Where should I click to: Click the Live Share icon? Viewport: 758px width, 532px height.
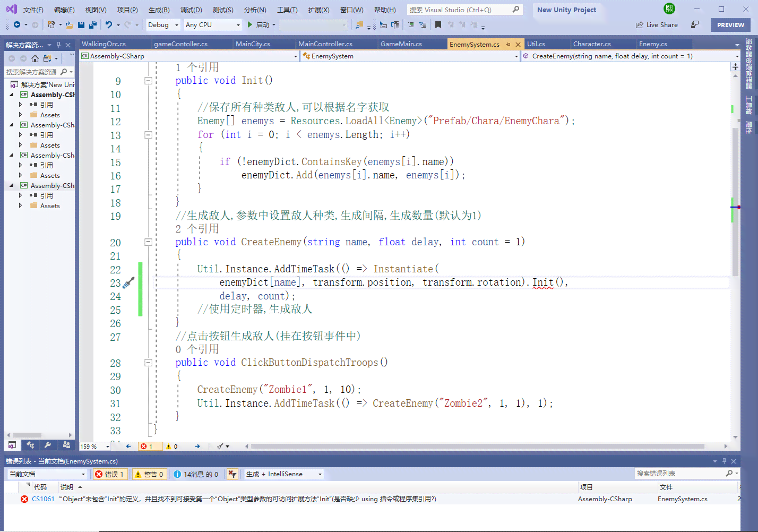coord(640,25)
